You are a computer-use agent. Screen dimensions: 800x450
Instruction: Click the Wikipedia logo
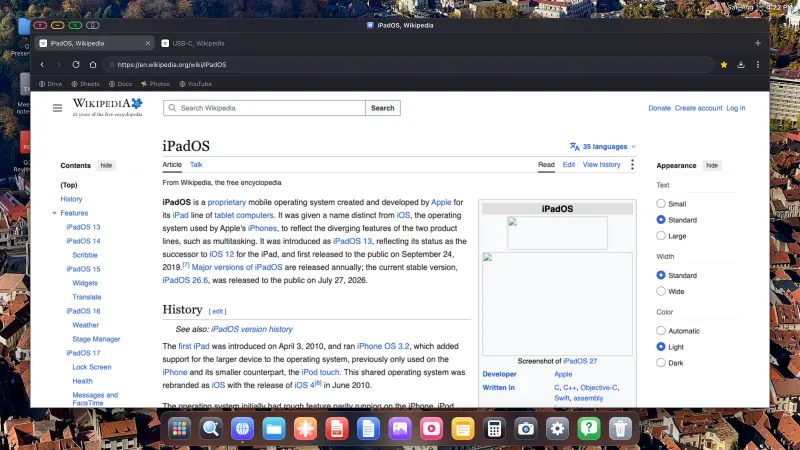tap(108, 107)
